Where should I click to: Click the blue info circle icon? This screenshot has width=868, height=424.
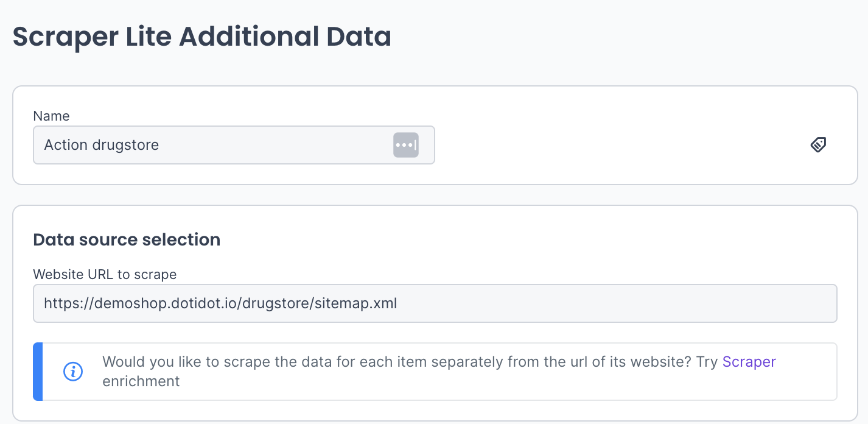pos(73,371)
